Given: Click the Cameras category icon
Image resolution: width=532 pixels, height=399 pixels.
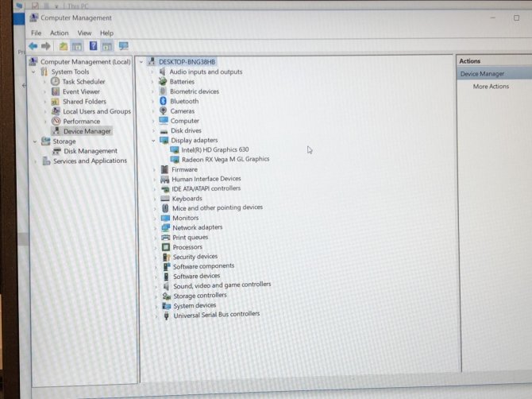Looking at the screenshot, I should (x=164, y=111).
